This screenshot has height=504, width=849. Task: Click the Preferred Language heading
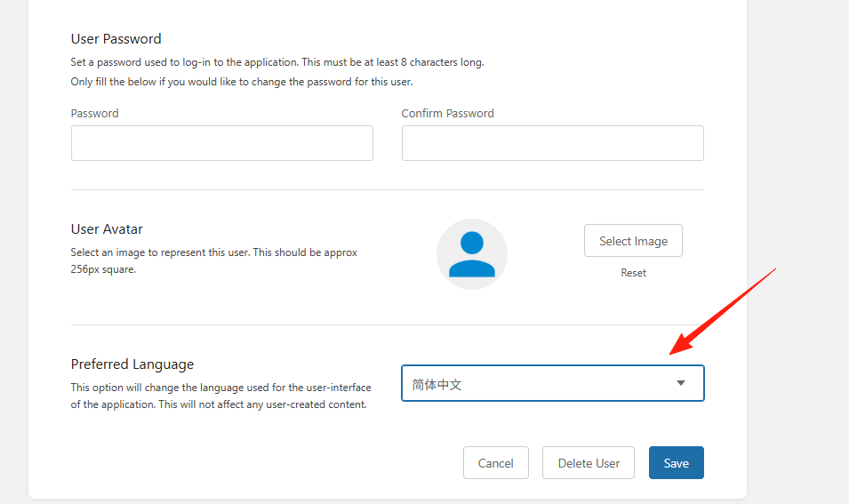click(x=132, y=364)
